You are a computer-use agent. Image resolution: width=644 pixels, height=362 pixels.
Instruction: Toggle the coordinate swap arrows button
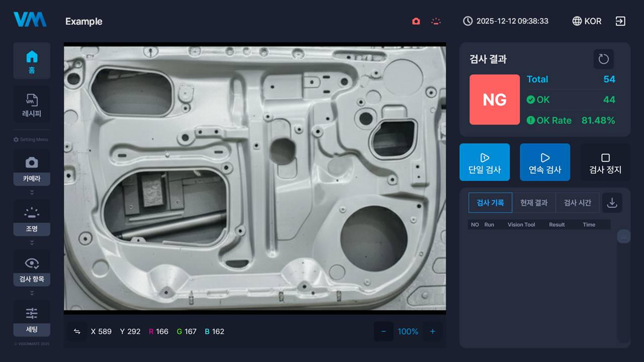pos(77,331)
